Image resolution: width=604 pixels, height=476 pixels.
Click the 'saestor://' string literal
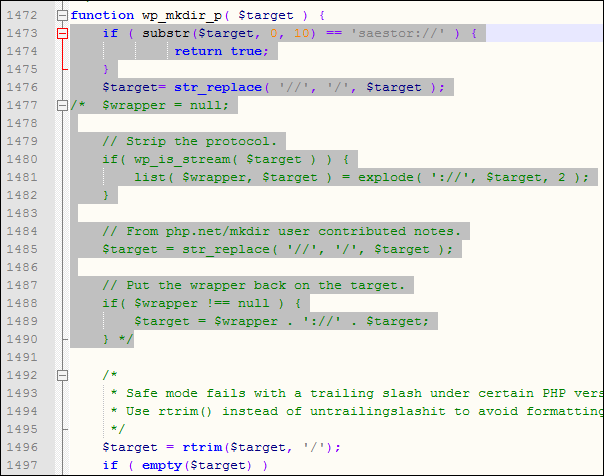coord(397,34)
